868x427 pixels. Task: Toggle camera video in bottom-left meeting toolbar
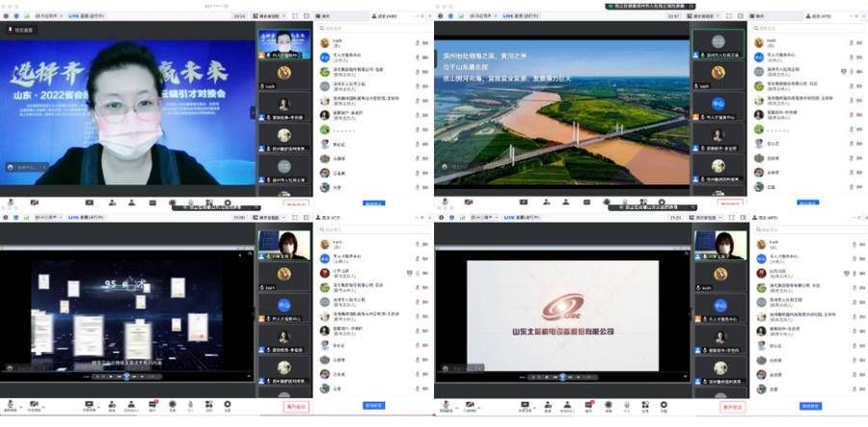click(35, 405)
